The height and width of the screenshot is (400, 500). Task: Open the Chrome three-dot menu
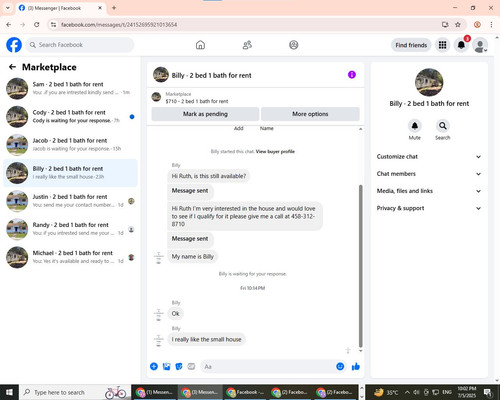coord(491,25)
